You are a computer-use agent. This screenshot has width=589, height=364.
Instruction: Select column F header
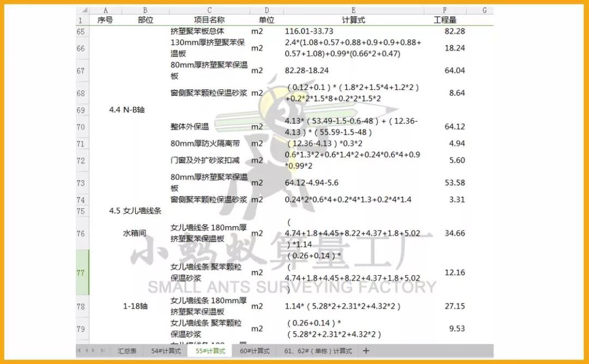(x=445, y=10)
